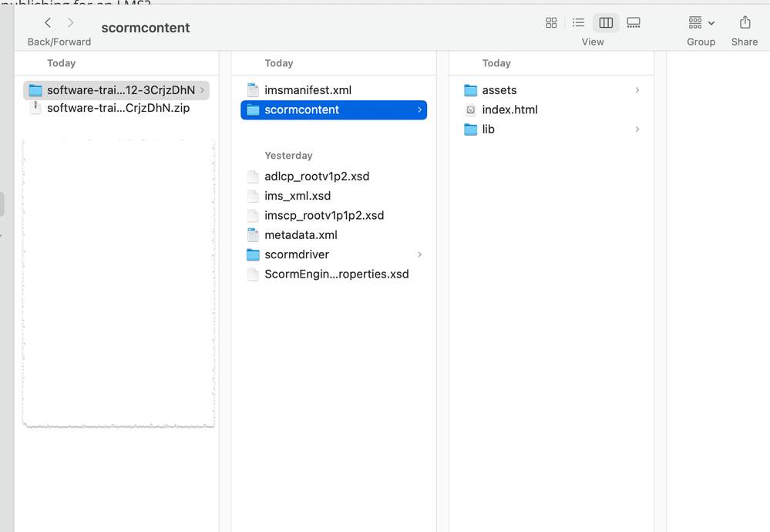The image size is (770, 532).
Task: Switch to list view
Action: (578, 23)
